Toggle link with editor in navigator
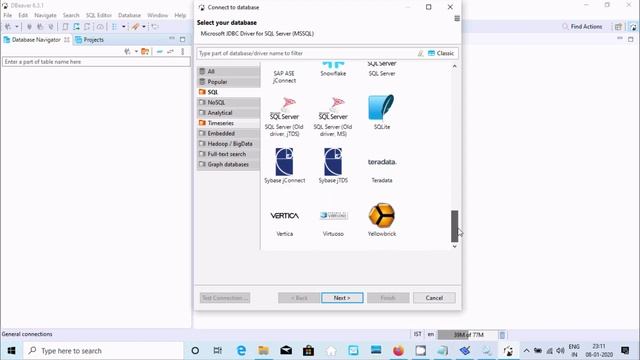 point(170,51)
